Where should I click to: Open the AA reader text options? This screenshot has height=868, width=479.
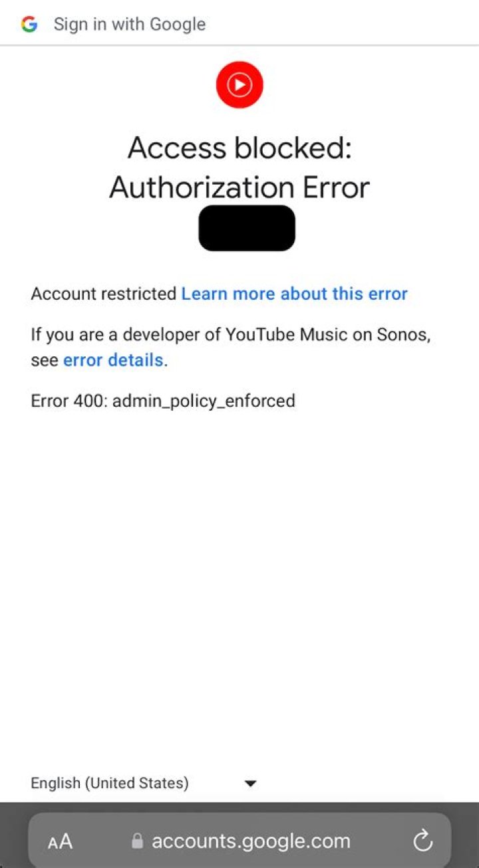coord(60,842)
